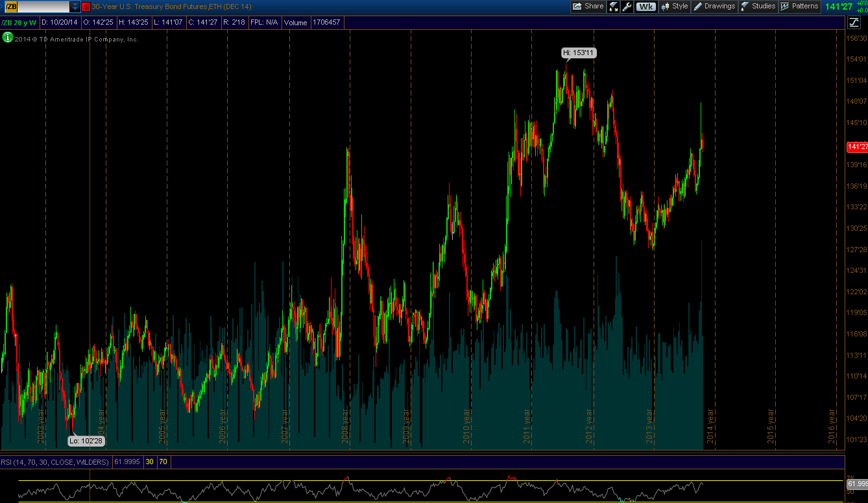Open the Drawings menu
This screenshot has width=868, height=503.
714,6
